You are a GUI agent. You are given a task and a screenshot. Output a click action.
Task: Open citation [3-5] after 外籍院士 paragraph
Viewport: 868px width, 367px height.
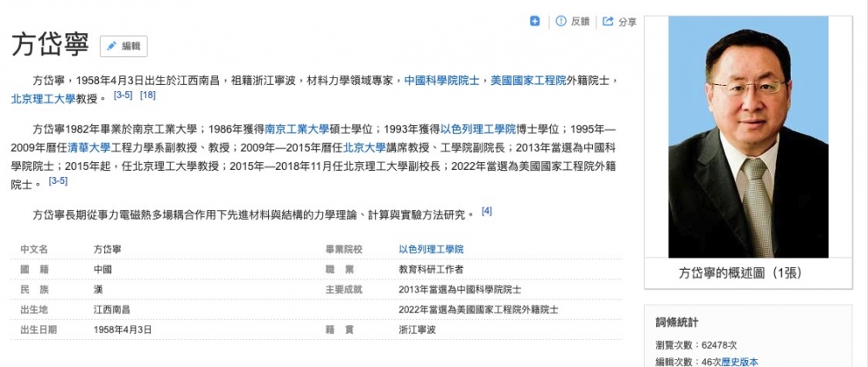click(58, 180)
